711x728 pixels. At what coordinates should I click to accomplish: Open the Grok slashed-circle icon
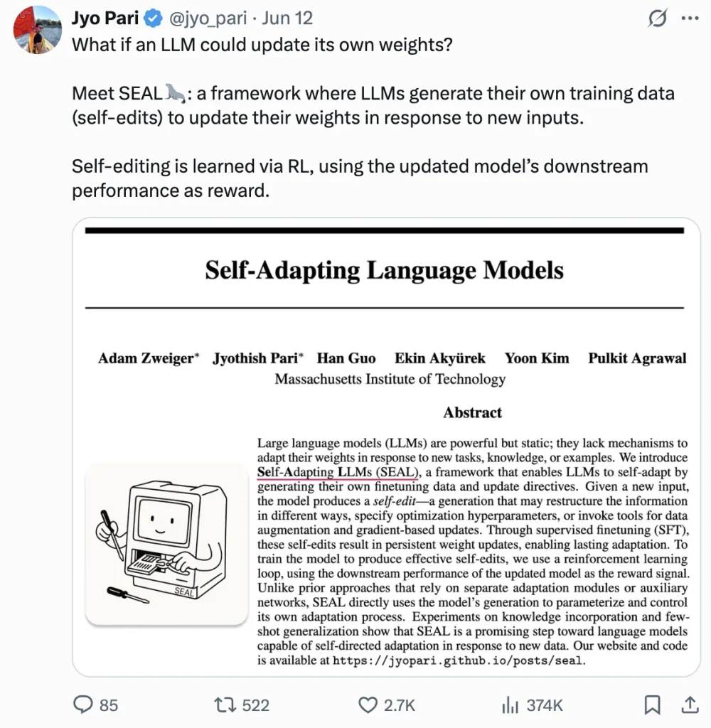click(657, 18)
